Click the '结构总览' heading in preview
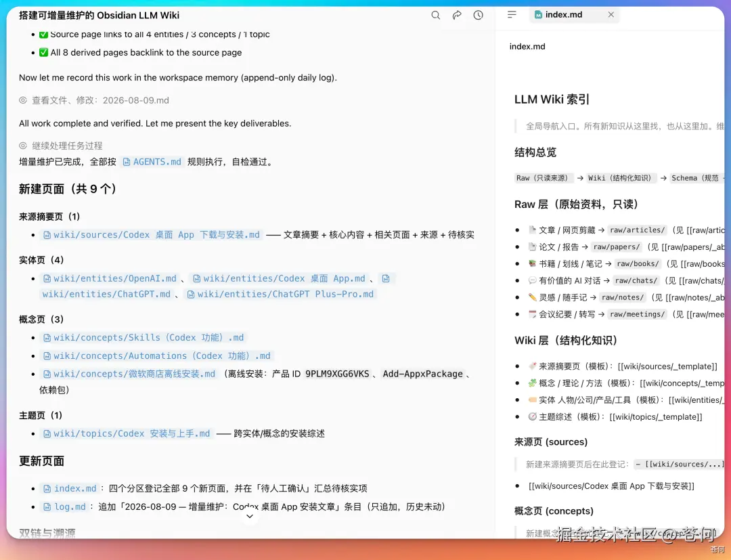 tap(535, 152)
